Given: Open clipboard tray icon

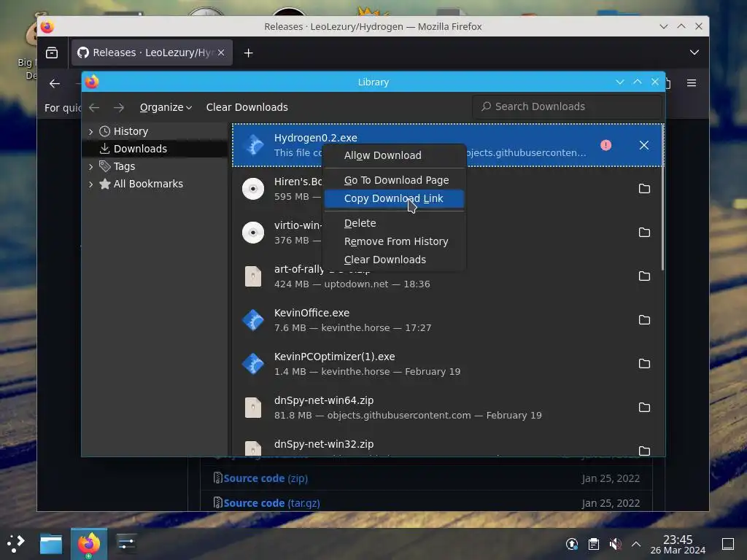Looking at the screenshot, I should 594,544.
